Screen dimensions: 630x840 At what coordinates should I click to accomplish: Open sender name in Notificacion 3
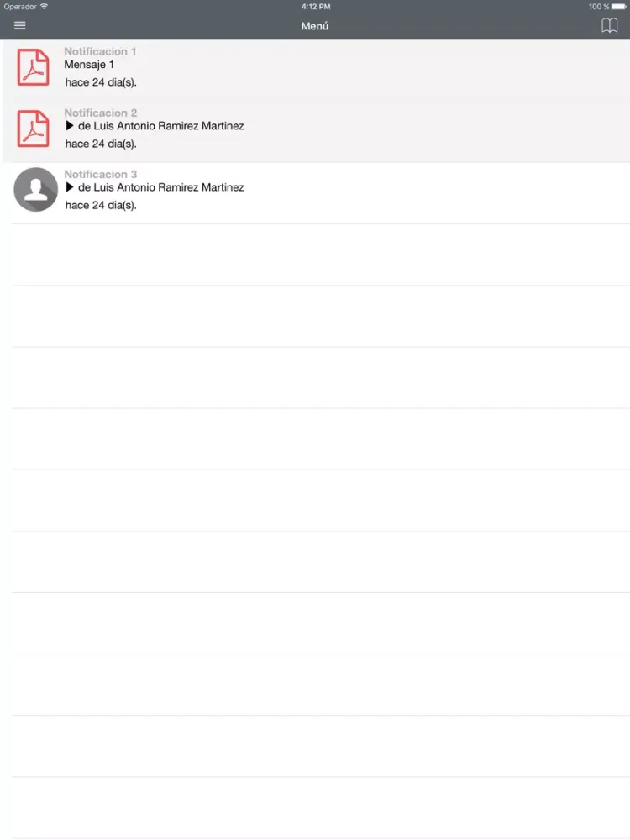(x=161, y=187)
